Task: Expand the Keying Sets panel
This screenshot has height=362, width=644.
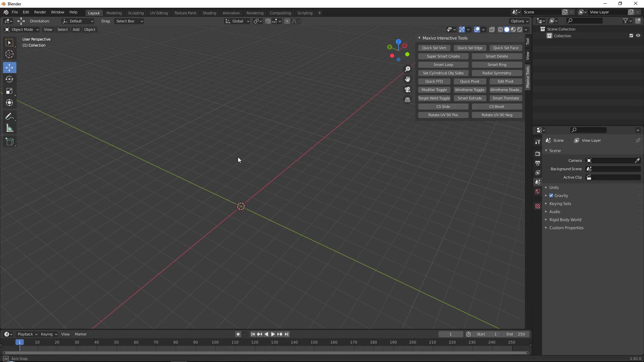Action: click(x=560, y=203)
